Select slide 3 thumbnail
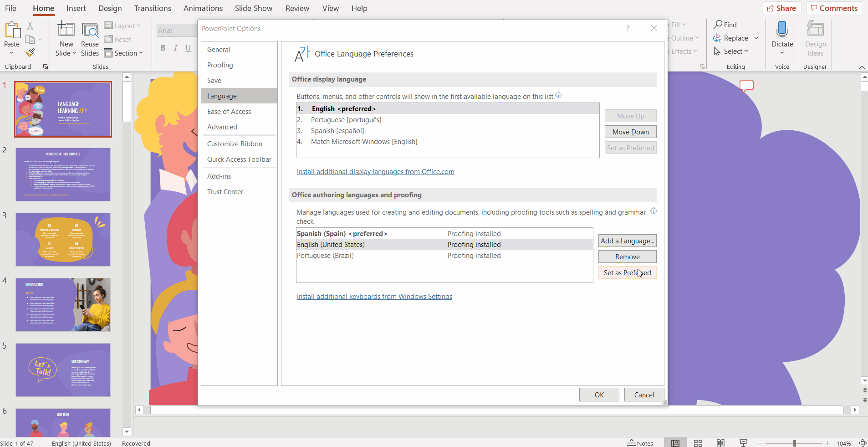 click(63, 240)
